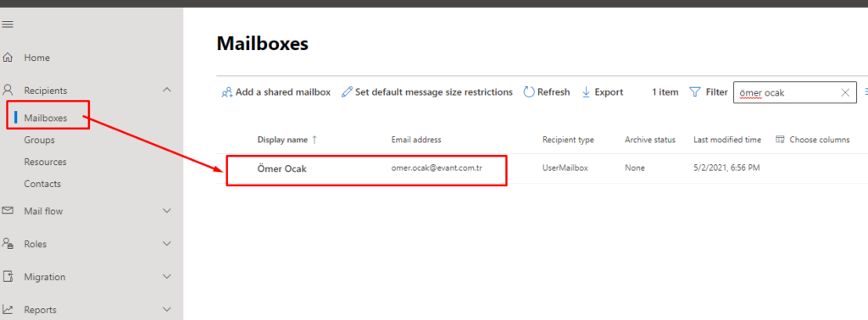
Task: Open the Mail flow menu item
Action: (43, 211)
